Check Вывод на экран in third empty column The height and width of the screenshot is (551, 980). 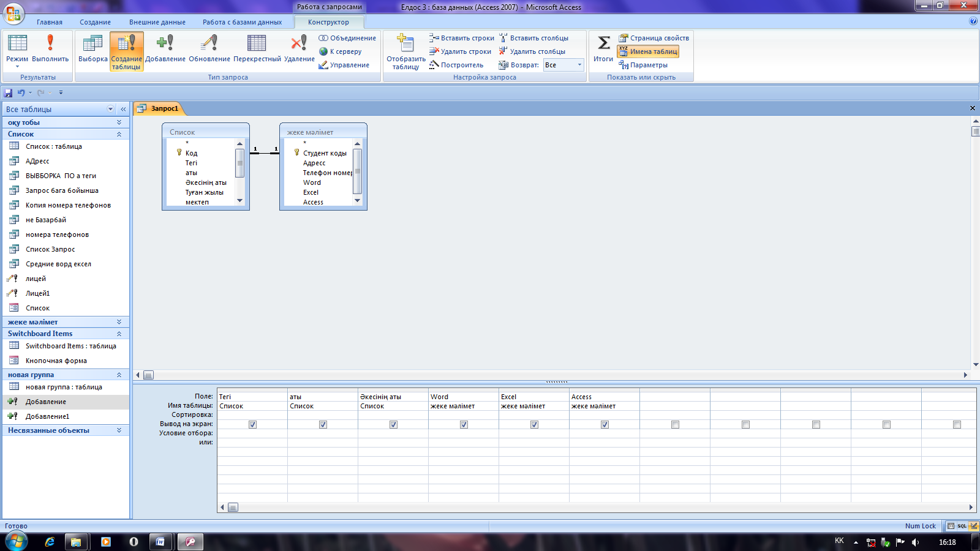click(x=816, y=424)
